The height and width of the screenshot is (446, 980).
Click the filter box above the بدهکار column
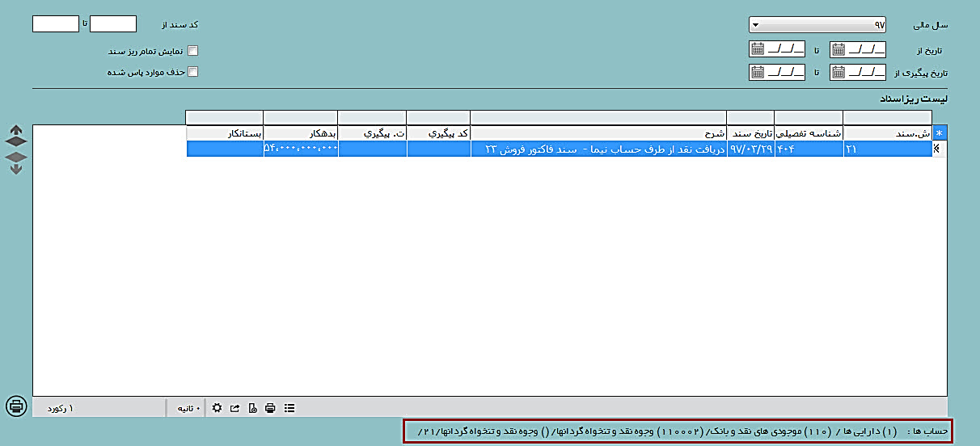300,117
